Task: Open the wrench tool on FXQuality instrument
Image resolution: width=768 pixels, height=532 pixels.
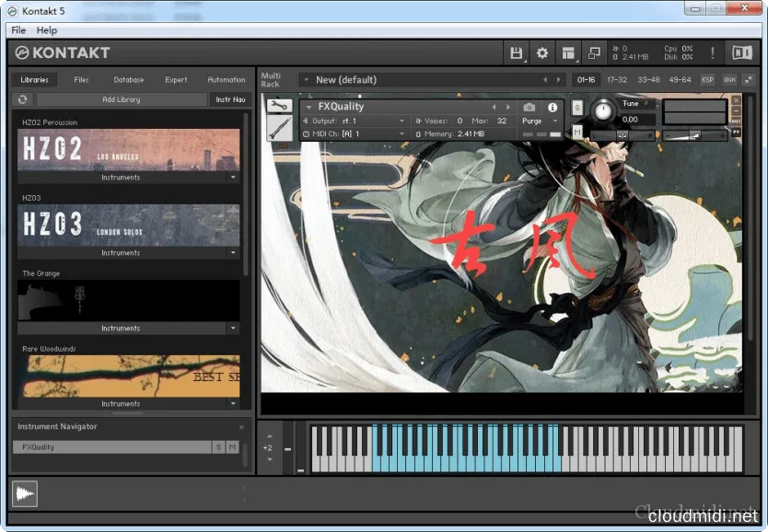Action: [279, 105]
